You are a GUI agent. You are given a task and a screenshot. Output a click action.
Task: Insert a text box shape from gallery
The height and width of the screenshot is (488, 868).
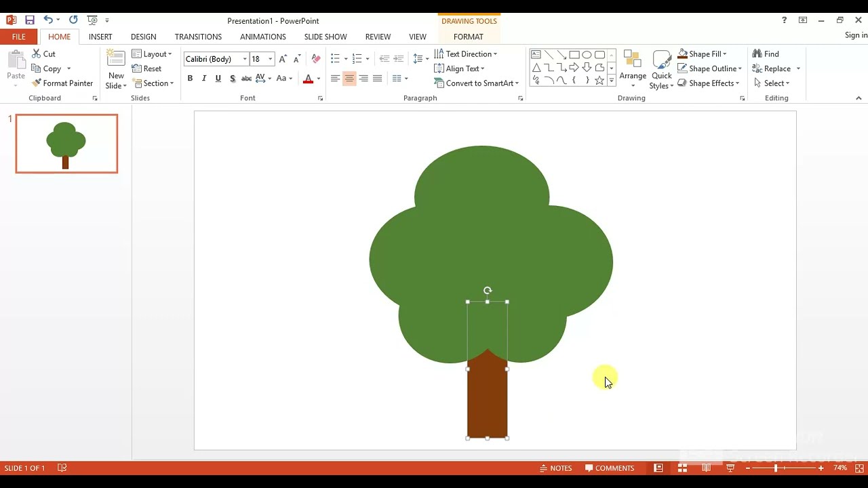(x=536, y=54)
